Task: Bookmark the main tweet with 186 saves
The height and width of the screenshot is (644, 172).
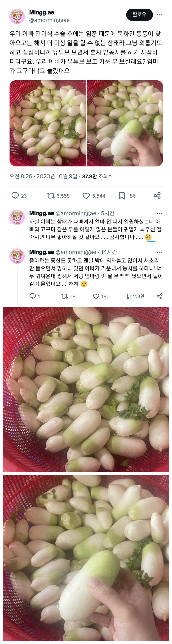Action: coord(122,195)
